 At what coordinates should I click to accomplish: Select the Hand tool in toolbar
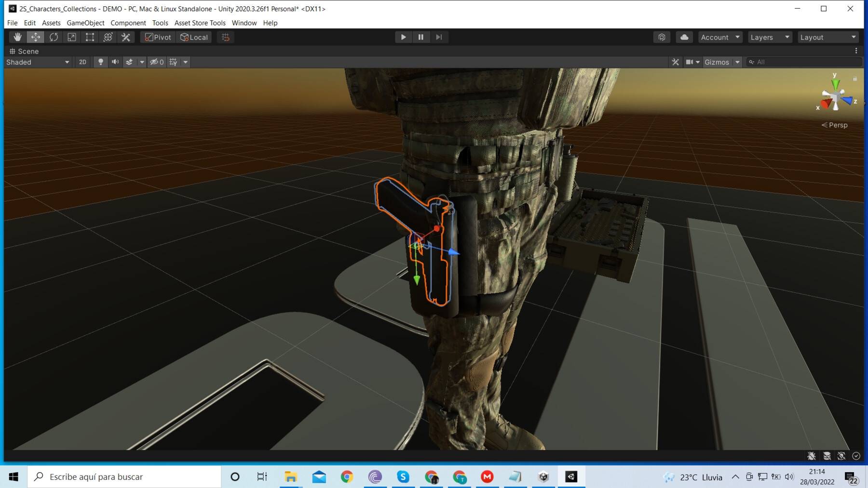[x=17, y=37]
